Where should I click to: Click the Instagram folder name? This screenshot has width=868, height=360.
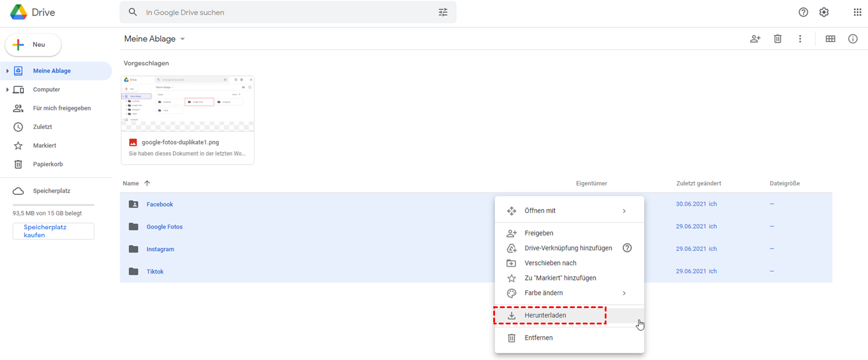[x=161, y=249]
